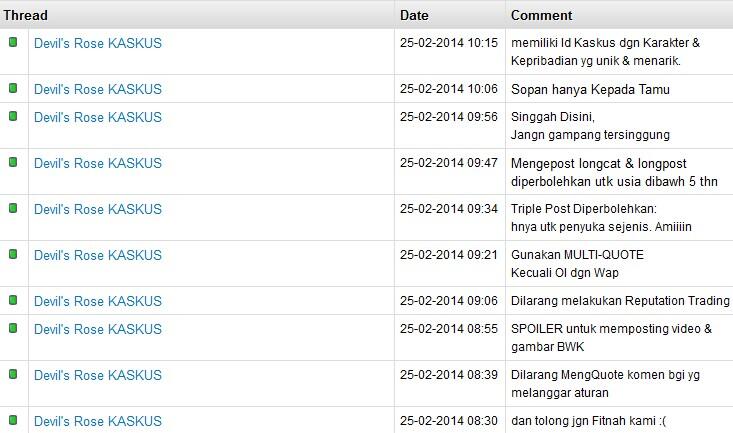Viewport: 733px width, 433px height.
Task: Open Devil's Rose KASKUS thread dated 09:34
Action: pyautogui.click(x=97, y=209)
